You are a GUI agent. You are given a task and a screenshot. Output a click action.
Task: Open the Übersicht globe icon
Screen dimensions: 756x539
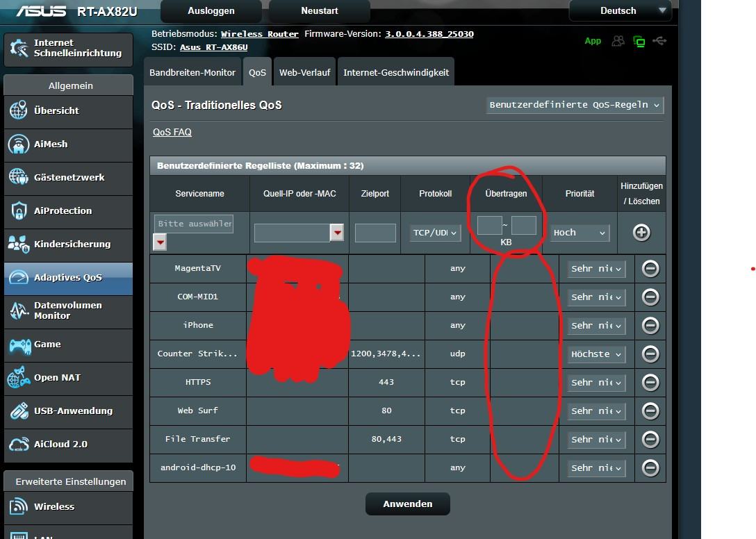click(x=19, y=110)
